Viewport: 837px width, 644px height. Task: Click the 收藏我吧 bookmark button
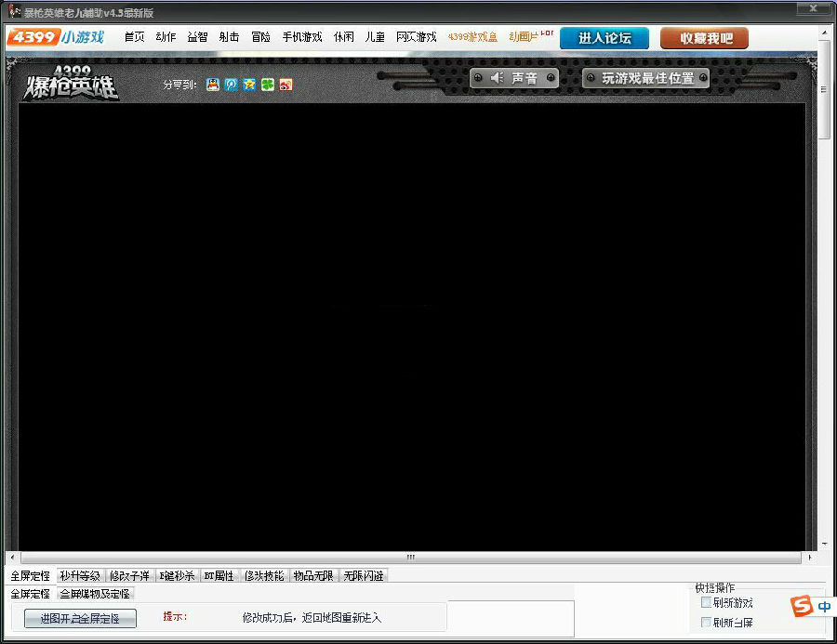[x=704, y=38]
